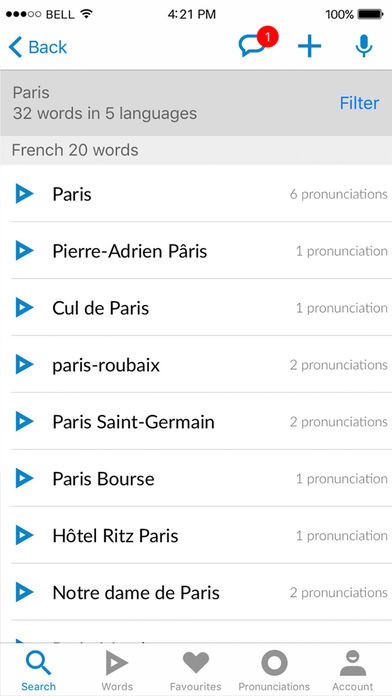View the 6 pronunciations of Paris
392x696 pixels.
(x=338, y=194)
